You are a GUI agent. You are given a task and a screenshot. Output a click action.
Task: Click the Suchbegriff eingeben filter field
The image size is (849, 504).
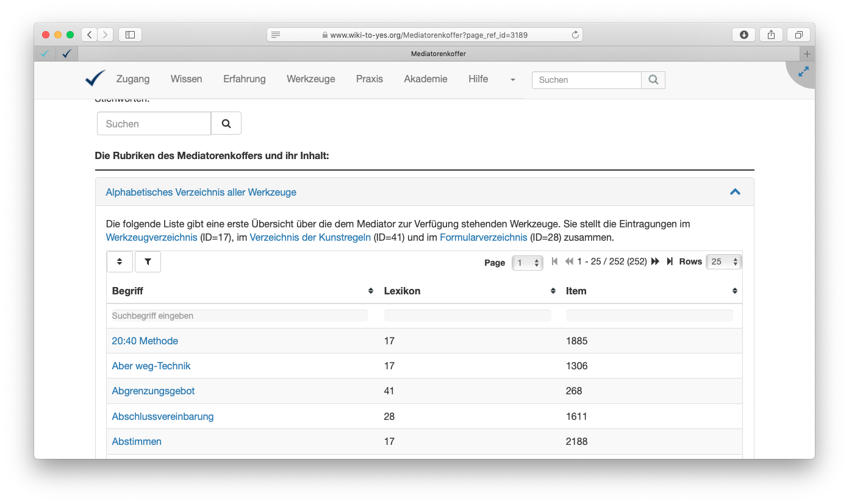pyautogui.click(x=240, y=316)
